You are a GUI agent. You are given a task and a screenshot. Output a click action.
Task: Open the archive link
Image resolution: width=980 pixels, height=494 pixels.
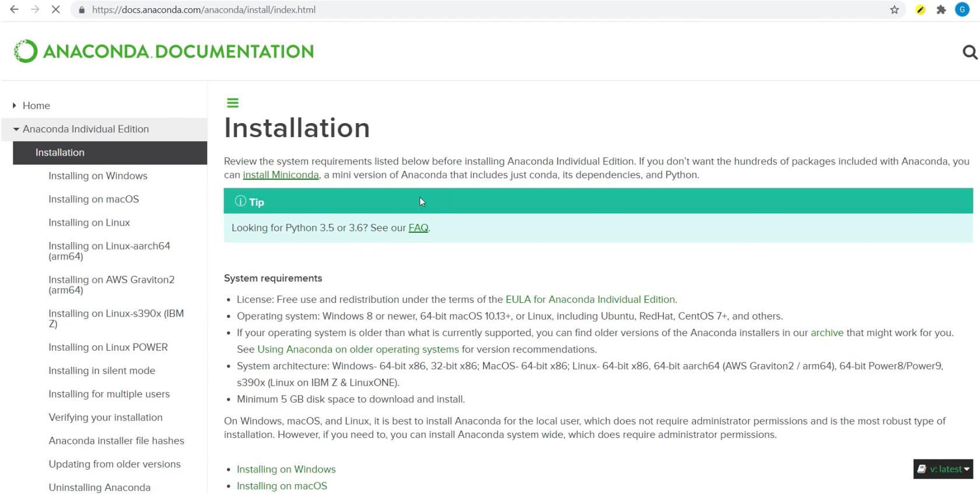pyautogui.click(x=827, y=333)
